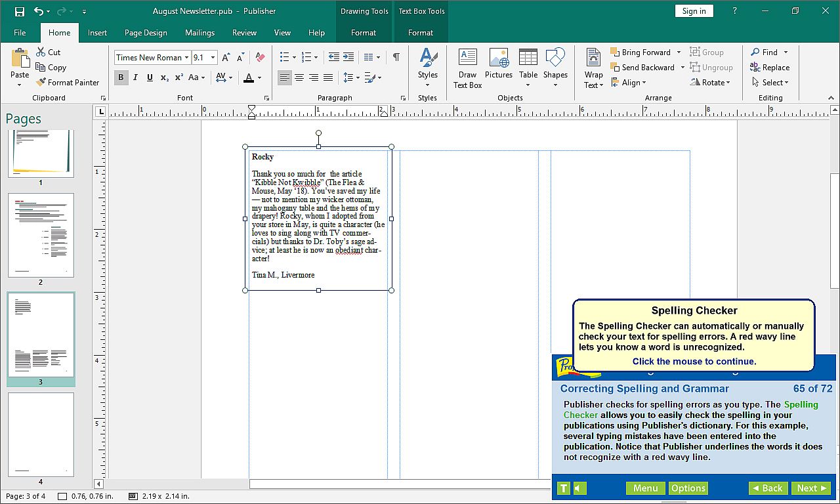This screenshot has height=504, width=840.
Task: Click the Sign in button
Action: point(694,11)
